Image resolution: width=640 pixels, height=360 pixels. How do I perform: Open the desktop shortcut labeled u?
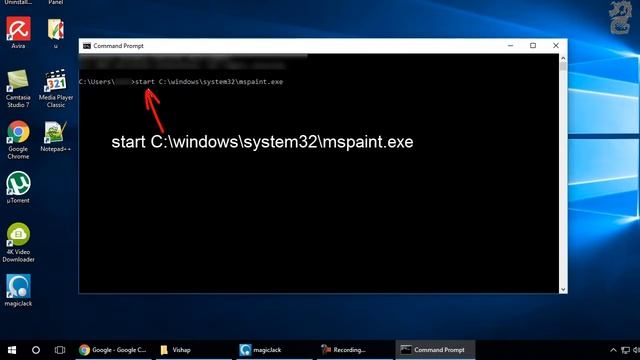click(x=56, y=33)
